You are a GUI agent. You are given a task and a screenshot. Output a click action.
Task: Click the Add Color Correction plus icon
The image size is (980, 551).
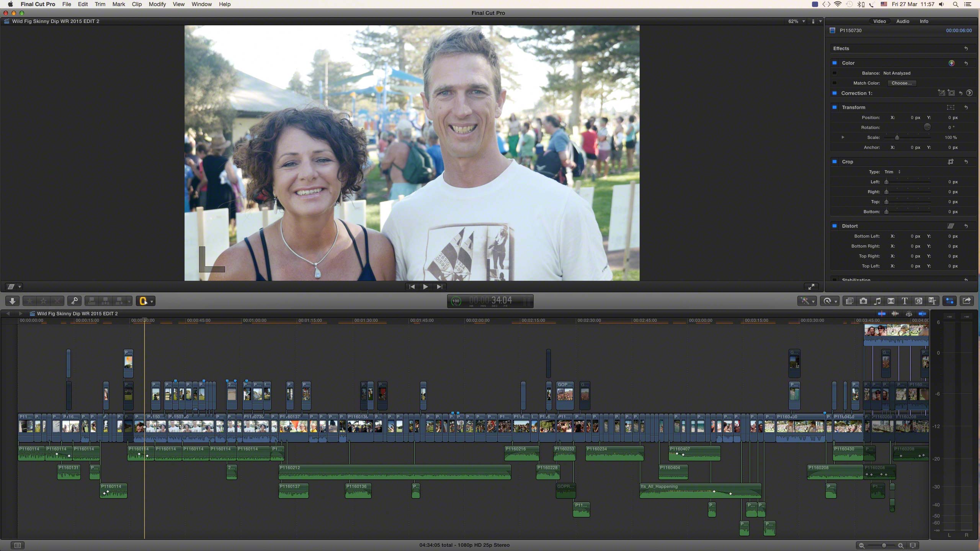pyautogui.click(x=951, y=63)
